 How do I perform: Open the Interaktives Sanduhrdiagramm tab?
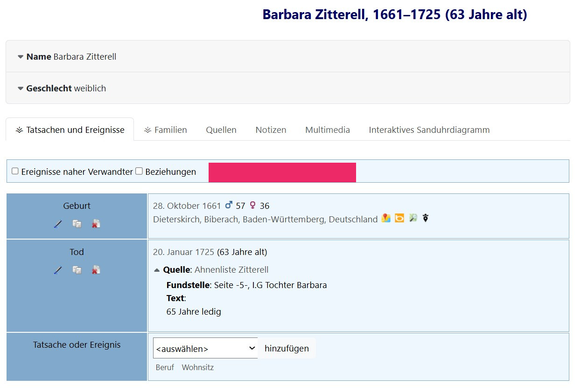click(x=429, y=130)
